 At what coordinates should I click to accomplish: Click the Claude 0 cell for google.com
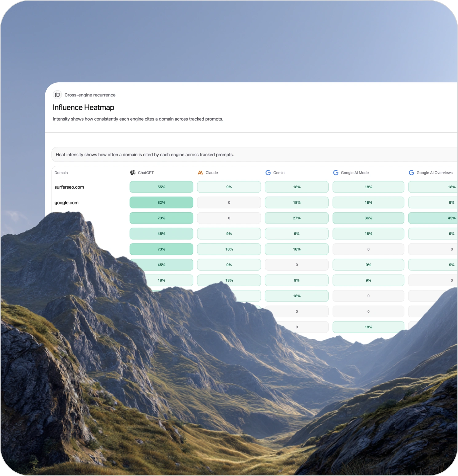[229, 203]
